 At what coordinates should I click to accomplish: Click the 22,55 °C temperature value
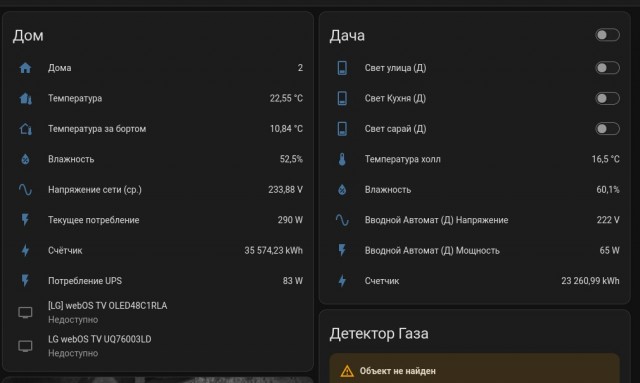(286, 98)
